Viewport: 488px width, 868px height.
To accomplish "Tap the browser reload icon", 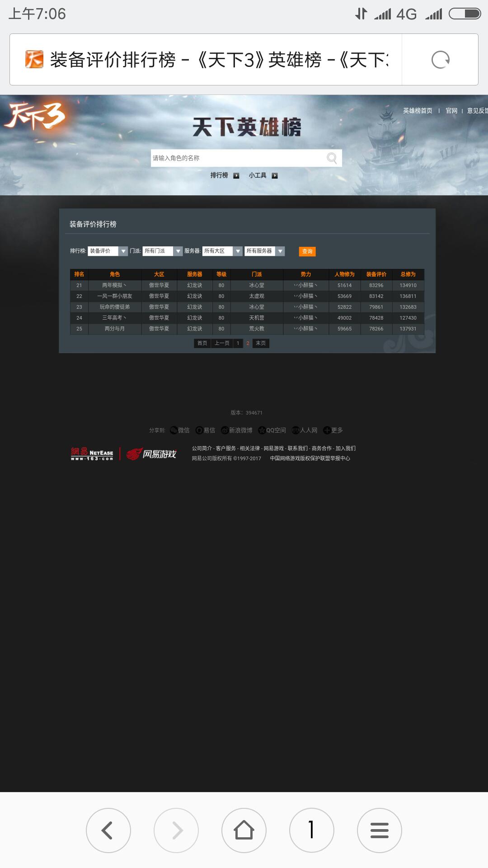I will [441, 60].
